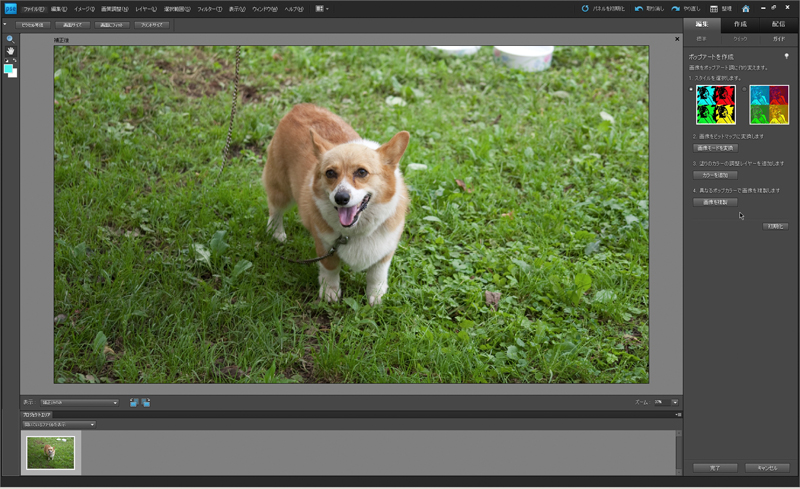The height and width of the screenshot is (489, 800).
Task: Switch to the 作成 (Create) tab
Action: 740,24
